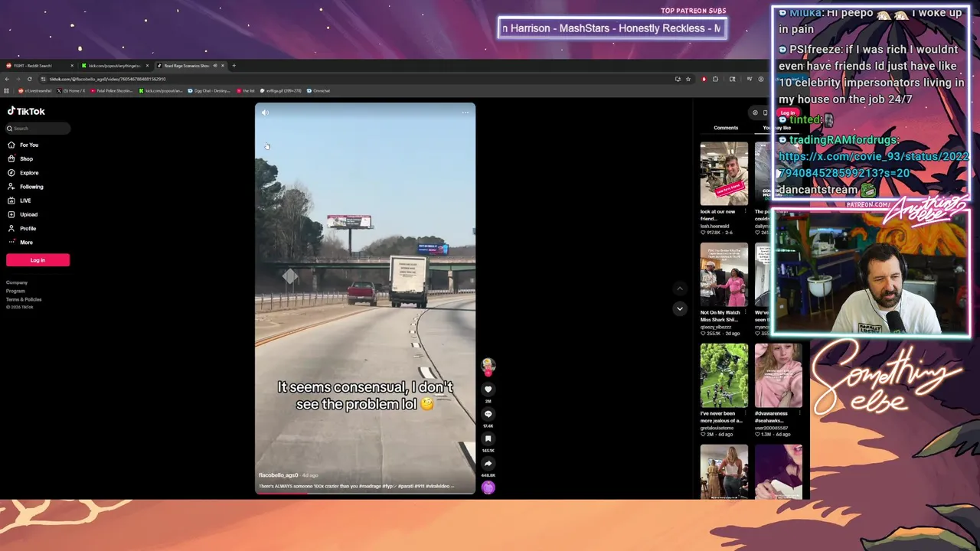The height and width of the screenshot is (551, 980).
Task: Click red extension icon in toolbar
Action: (x=704, y=79)
